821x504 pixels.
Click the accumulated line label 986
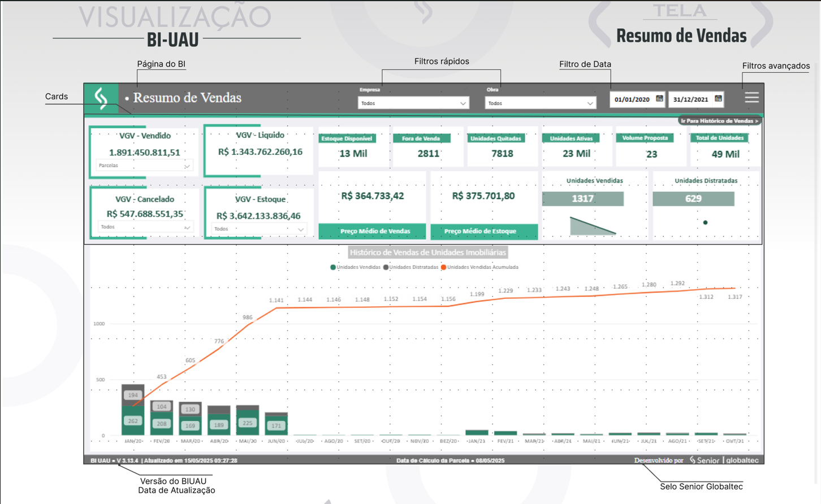click(x=248, y=318)
